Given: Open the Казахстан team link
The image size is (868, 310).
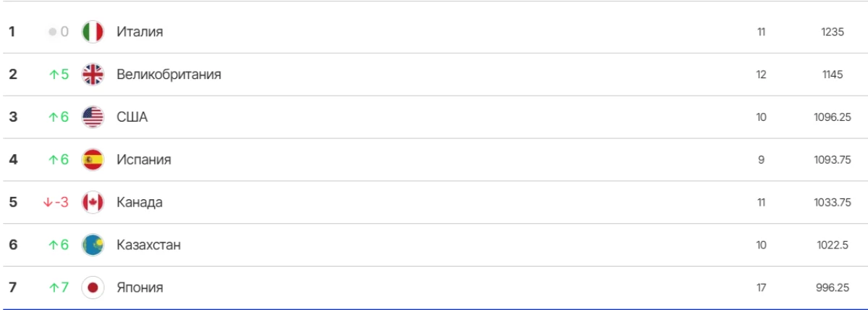Looking at the screenshot, I should (148, 246).
